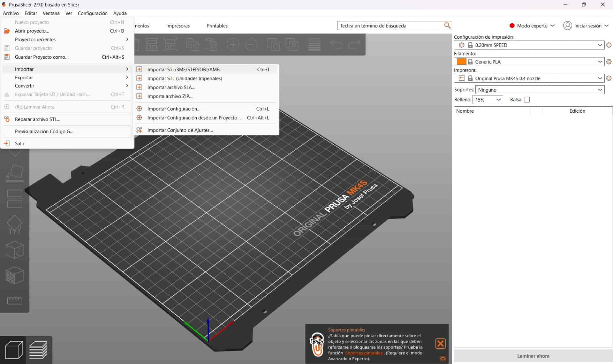Open the variable layer height striped icon
The image size is (613, 364).
tap(314, 45)
